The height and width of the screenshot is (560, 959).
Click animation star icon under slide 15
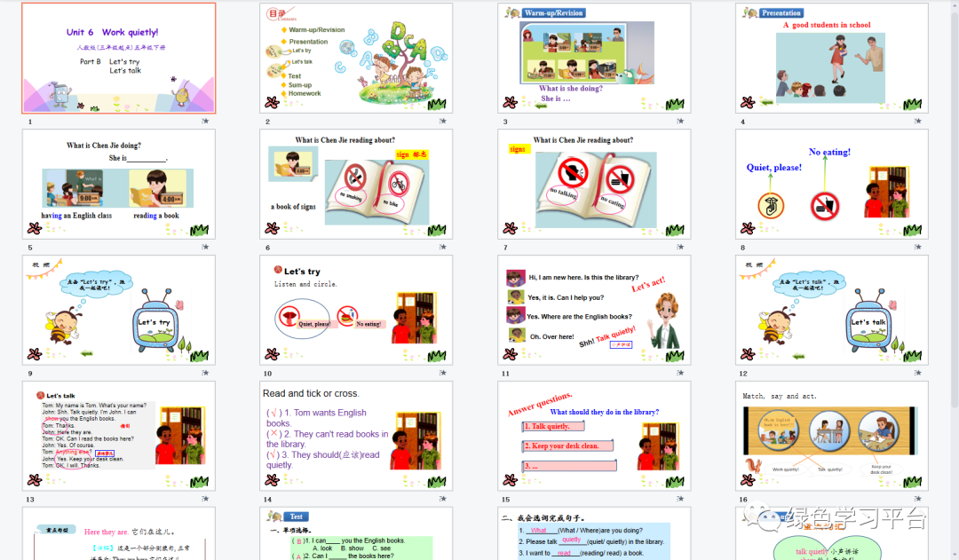pos(680,499)
